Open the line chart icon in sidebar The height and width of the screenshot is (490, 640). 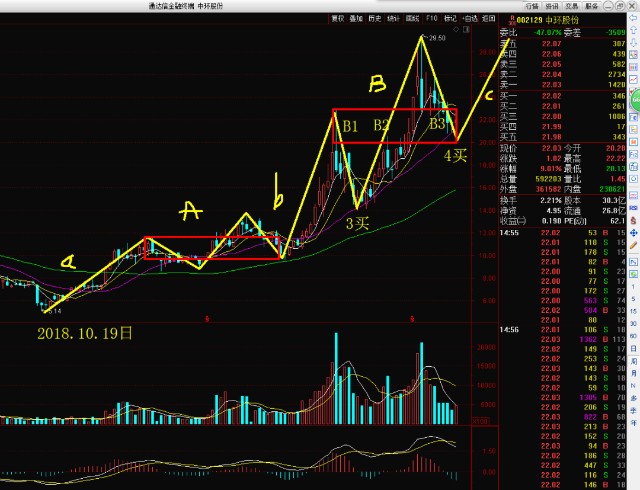[x=633, y=79]
